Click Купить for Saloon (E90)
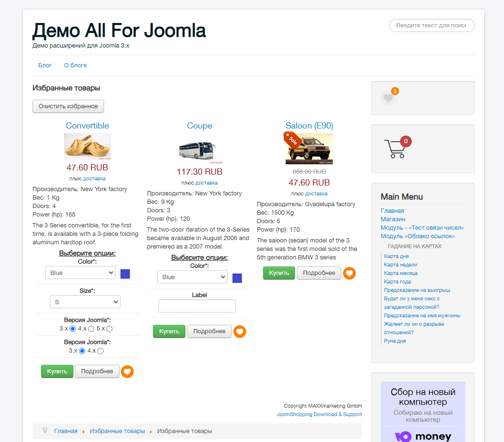The image size is (504, 442). (x=279, y=273)
